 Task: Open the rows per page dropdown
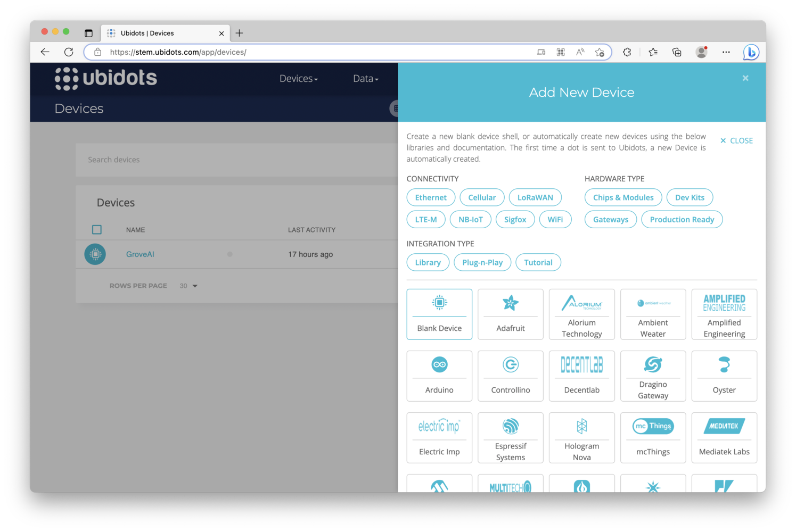click(188, 286)
